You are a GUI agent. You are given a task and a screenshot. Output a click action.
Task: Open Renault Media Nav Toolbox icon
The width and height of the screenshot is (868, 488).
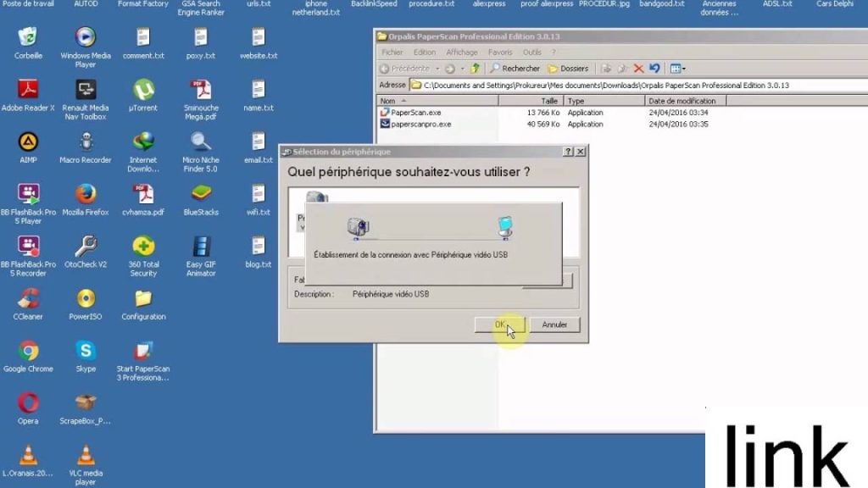click(86, 90)
